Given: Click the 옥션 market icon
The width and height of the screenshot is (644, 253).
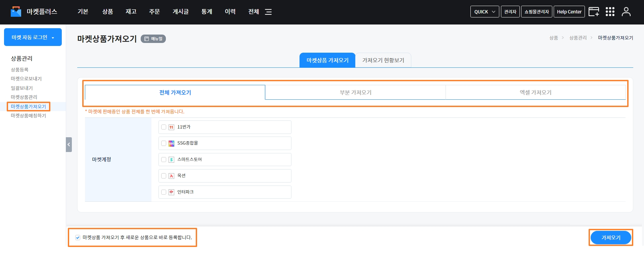Looking at the screenshot, I should [171, 176].
